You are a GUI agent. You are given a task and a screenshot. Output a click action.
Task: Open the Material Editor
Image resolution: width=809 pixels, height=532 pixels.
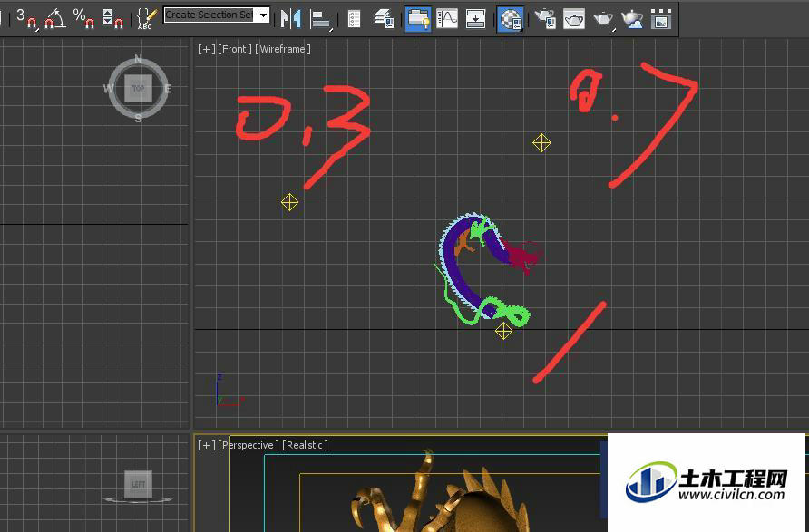pos(511,19)
